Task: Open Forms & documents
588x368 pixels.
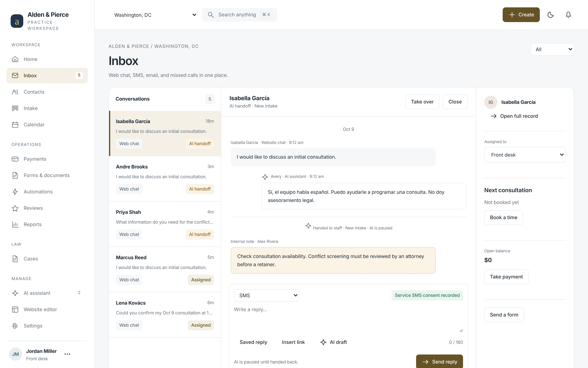Action: click(x=47, y=175)
